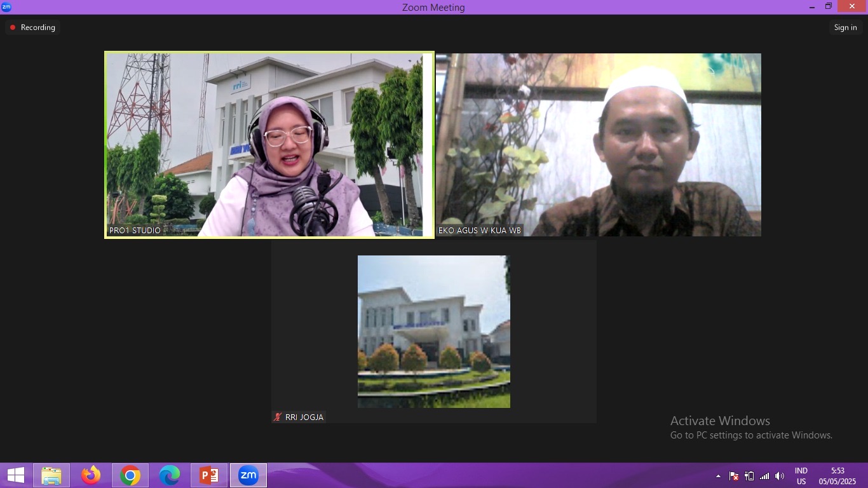Click the Zoom logo in title bar
Viewport: 868px width, 488px height.
[6, 7]
